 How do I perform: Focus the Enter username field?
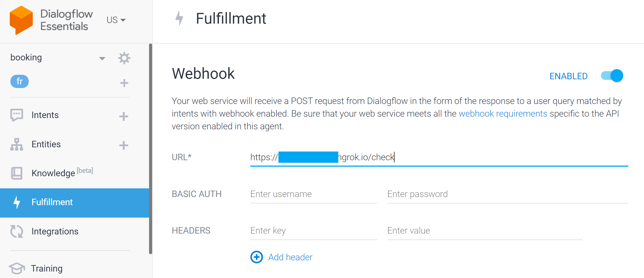coord(313,194)
